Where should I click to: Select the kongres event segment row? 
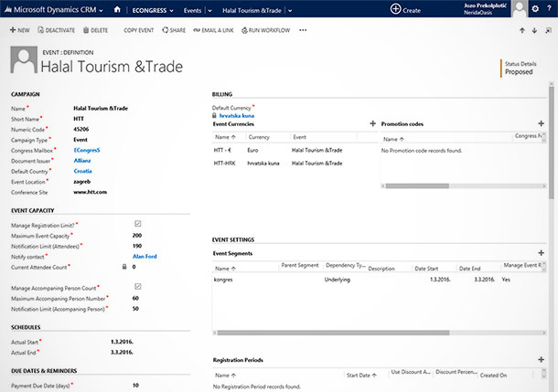tap(378, 280)
